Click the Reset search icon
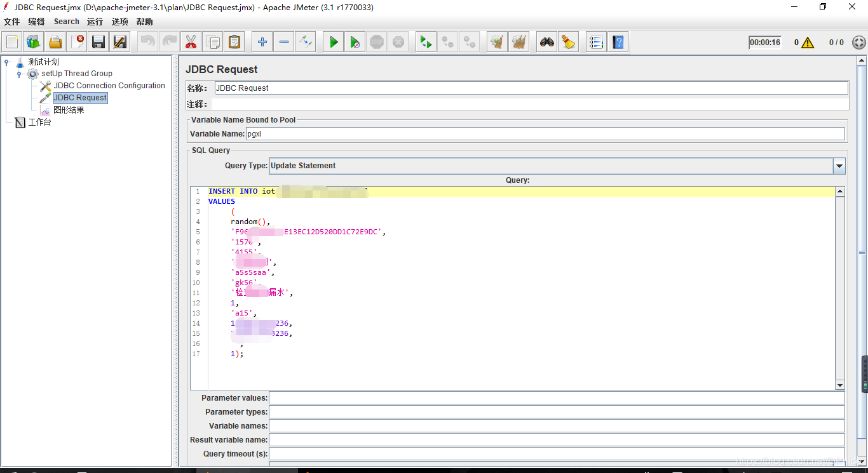 coord(569,43)
